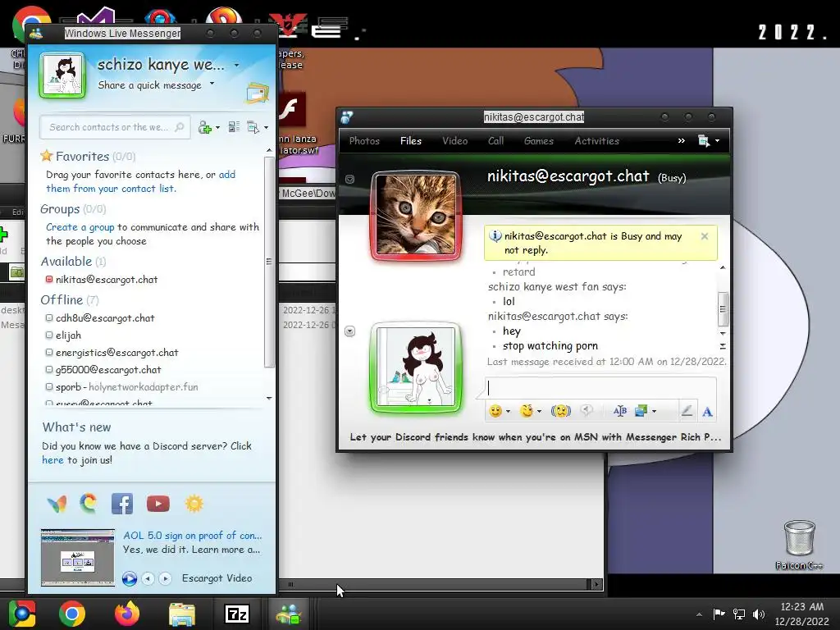Go to next video item

click(165, 578)
